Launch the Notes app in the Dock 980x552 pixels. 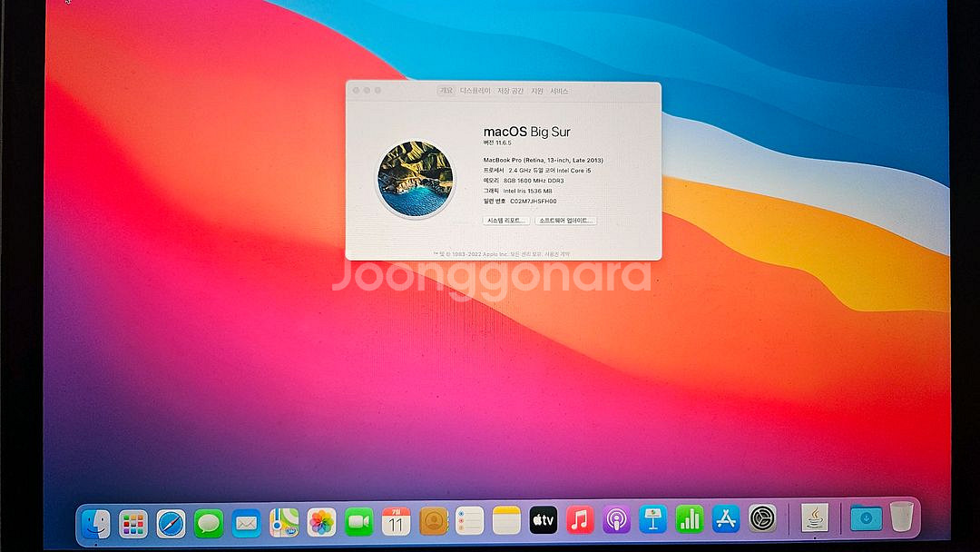pyautogui.click(x=506, y=520)
